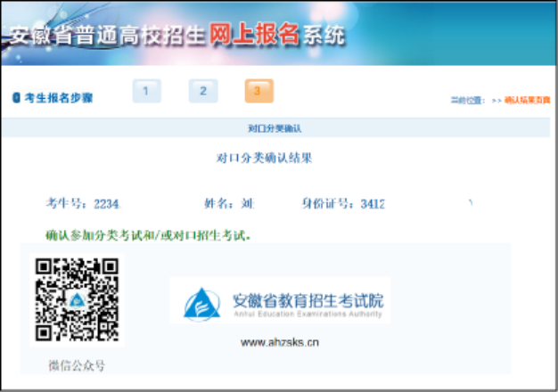The height and width of the screenshot is (392, 558).
Task: Click the blue triangle exam authority emblem
Action: point(201,305)
